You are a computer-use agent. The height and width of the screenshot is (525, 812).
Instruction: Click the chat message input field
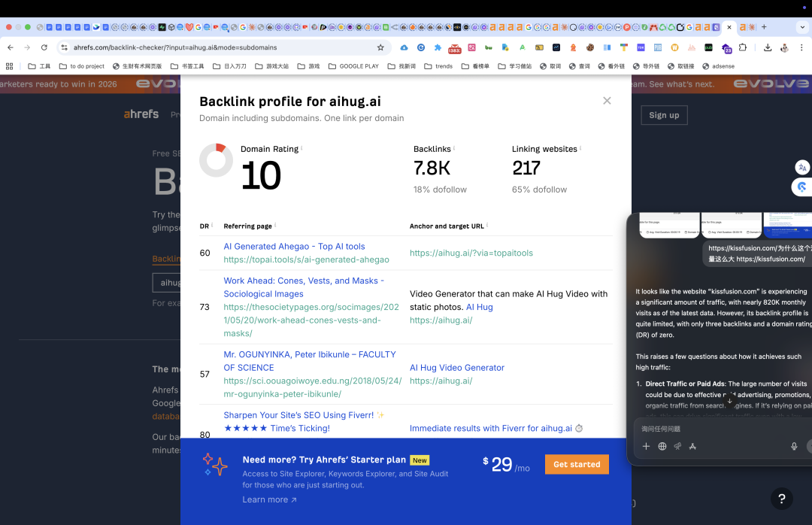tap(723, 429)
